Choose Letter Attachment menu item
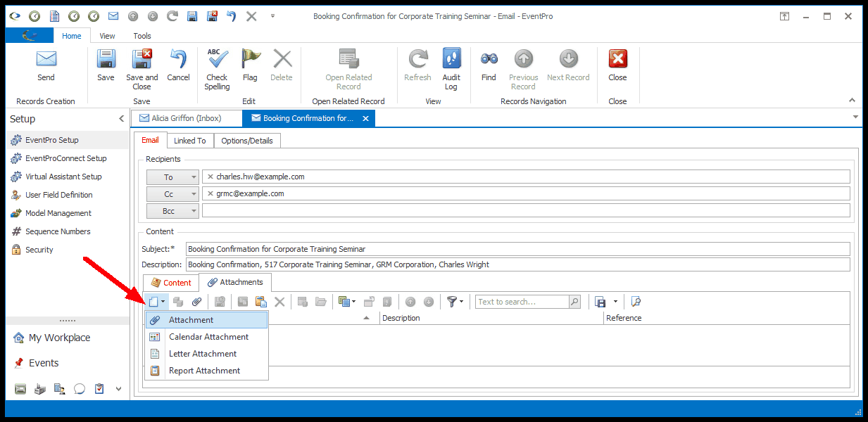Image resolution: width=868 pixels, height=422 pixels. [x=206, y=354]
